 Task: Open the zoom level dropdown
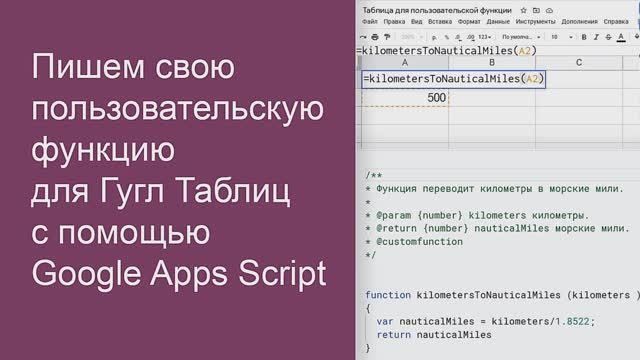[411, 37]
